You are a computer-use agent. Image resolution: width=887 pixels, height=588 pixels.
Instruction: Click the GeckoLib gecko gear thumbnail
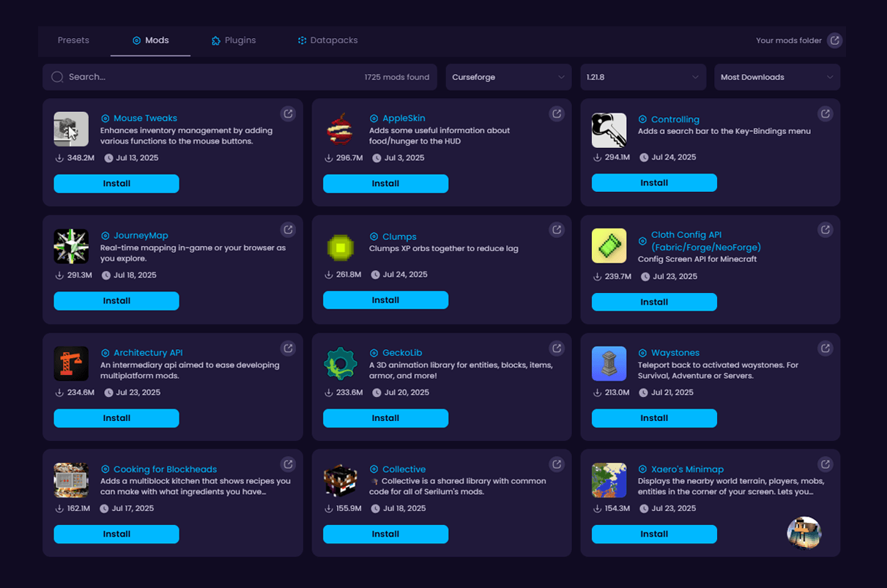(341, 364)
